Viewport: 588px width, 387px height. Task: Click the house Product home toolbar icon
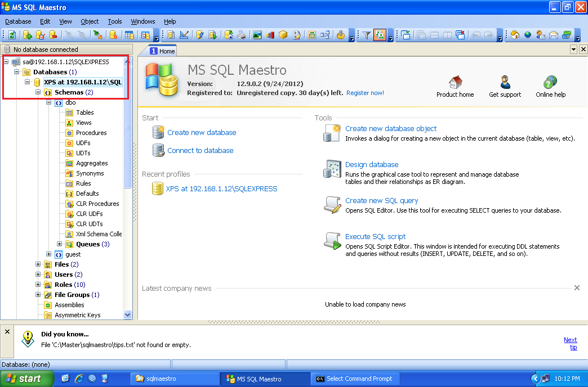[515, 35]
